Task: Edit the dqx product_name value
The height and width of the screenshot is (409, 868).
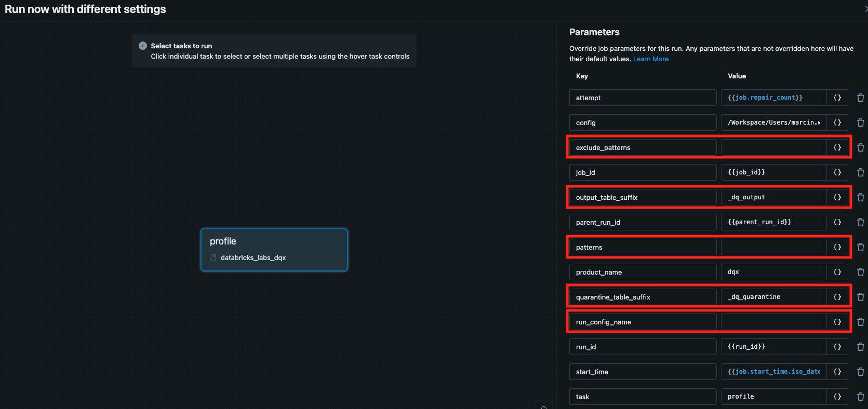Action: coord(773,272)
